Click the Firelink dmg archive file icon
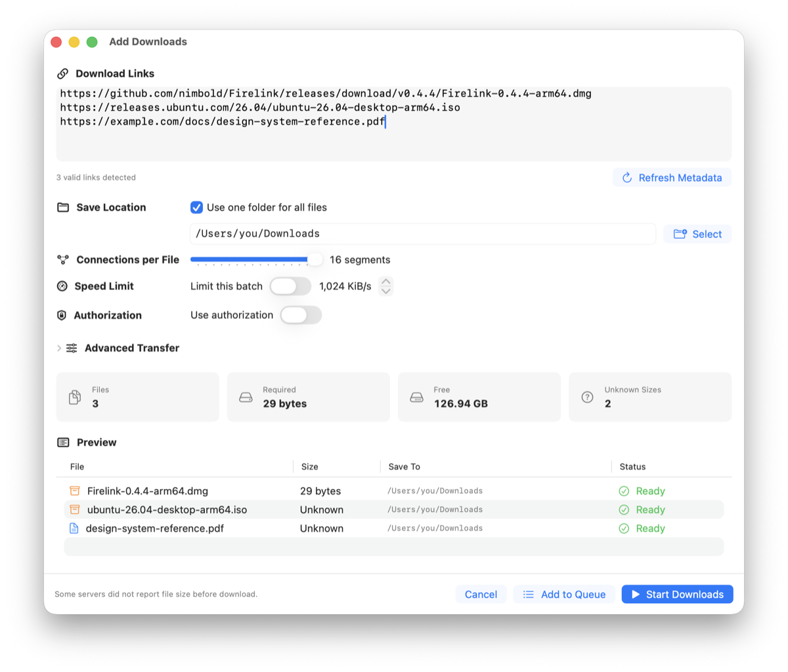788x672 pixels. tap(75, 491)
